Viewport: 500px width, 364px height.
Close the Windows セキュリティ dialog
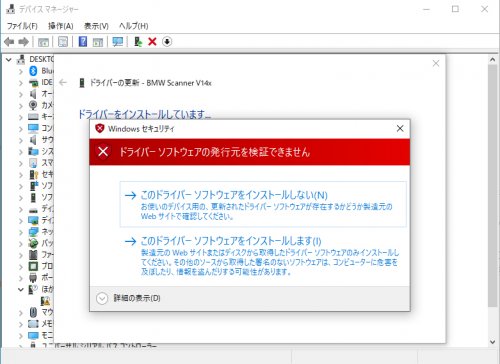click(x=400, y=128)
